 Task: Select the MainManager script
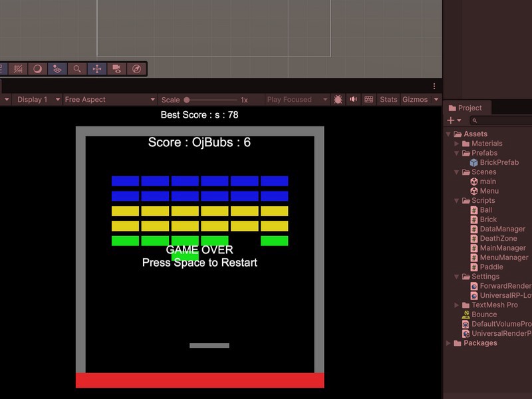(x=502, y=248)
